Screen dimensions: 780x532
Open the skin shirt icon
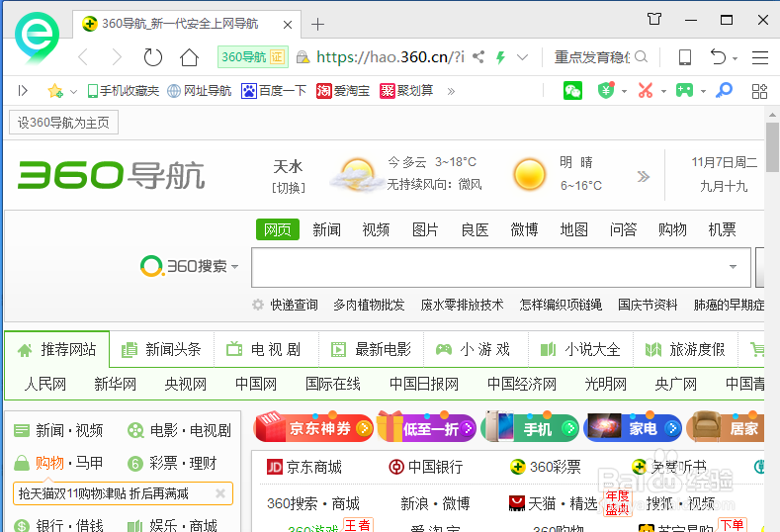point(654,20)
